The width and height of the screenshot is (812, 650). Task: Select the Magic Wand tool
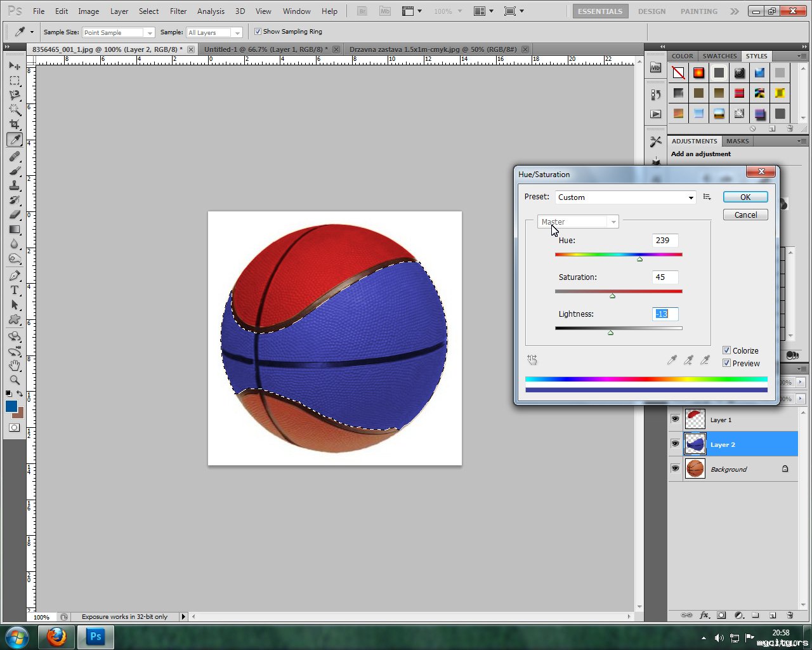pyautogui.click(x=15, y=110)
